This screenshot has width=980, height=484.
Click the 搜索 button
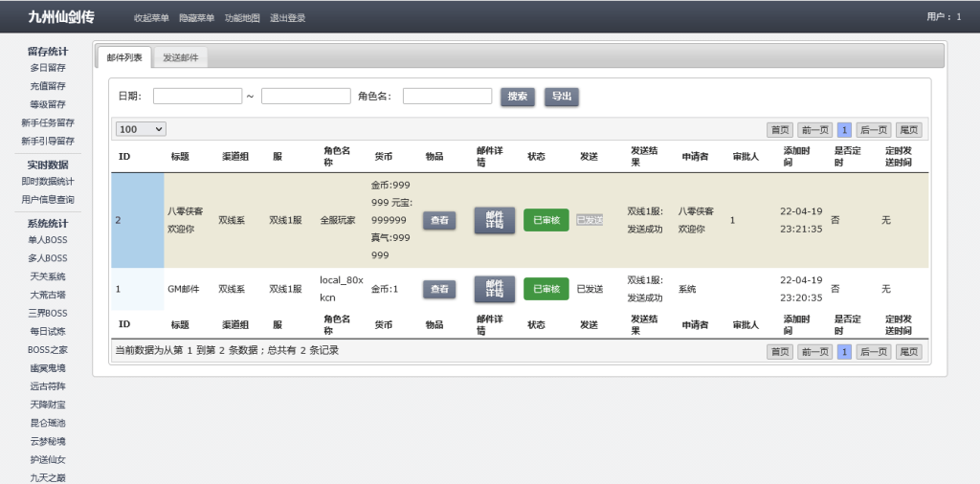[518, 97]
